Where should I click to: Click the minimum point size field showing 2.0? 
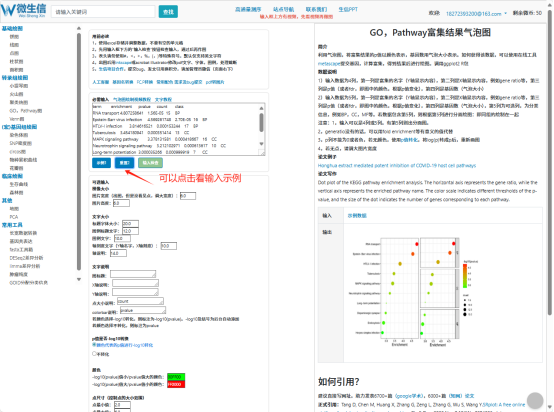(122, 405)
